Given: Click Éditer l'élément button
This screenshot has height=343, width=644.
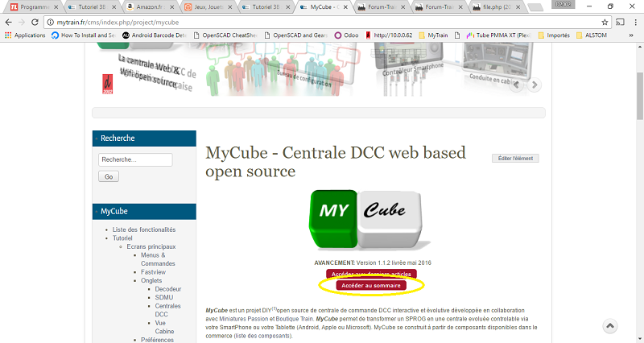Looking at the screenshot, I should coord(515,158).
